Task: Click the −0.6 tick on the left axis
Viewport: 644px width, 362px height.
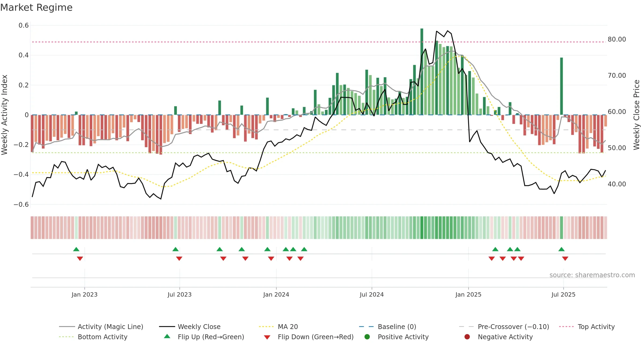Action: tap(21, 204)
